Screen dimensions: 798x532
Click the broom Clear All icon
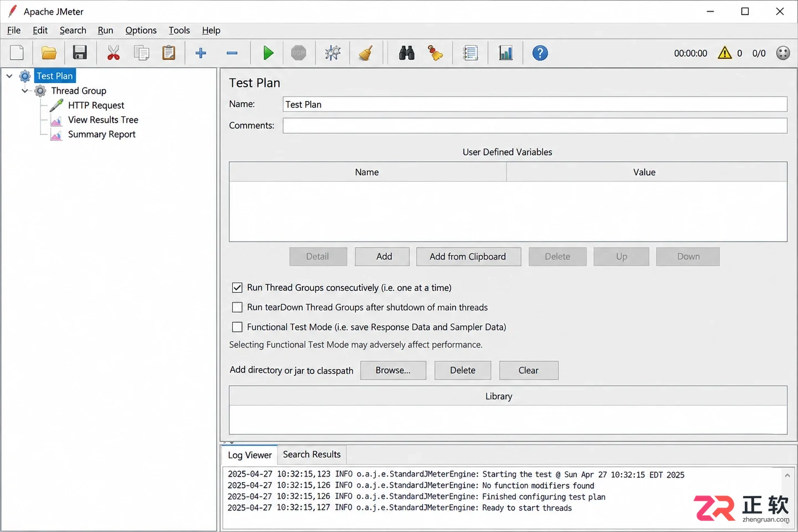(366, 53)
